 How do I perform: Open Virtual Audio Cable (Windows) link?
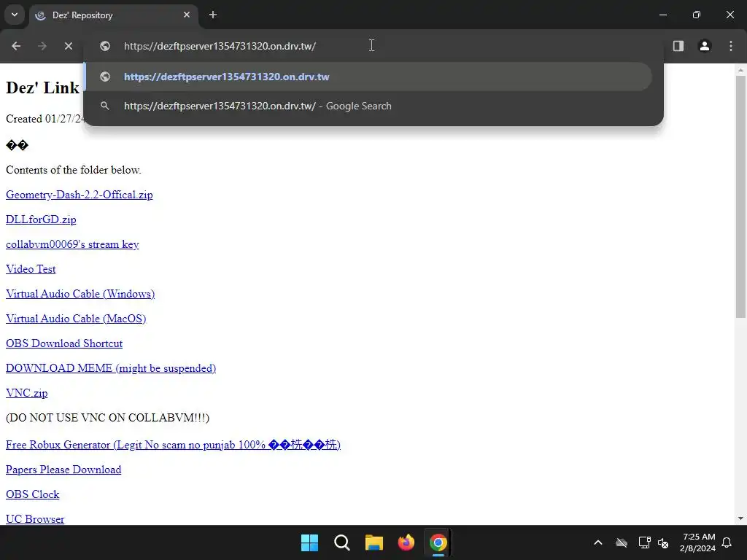pos(80,294)
